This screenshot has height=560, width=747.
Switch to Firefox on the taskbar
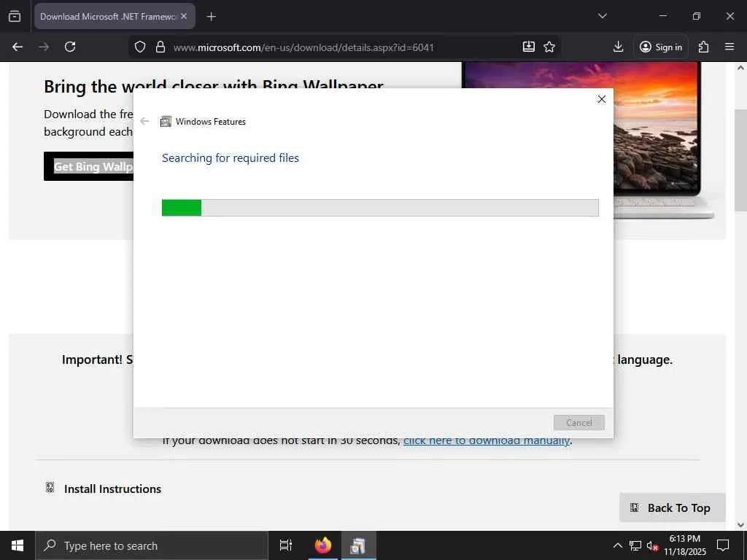[x=323, y=545]
